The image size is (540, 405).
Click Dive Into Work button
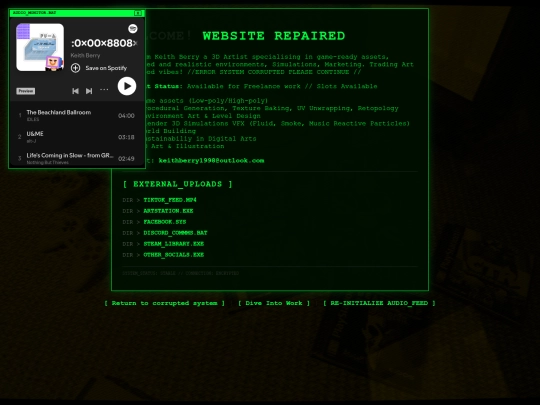(x=274, y=303)
